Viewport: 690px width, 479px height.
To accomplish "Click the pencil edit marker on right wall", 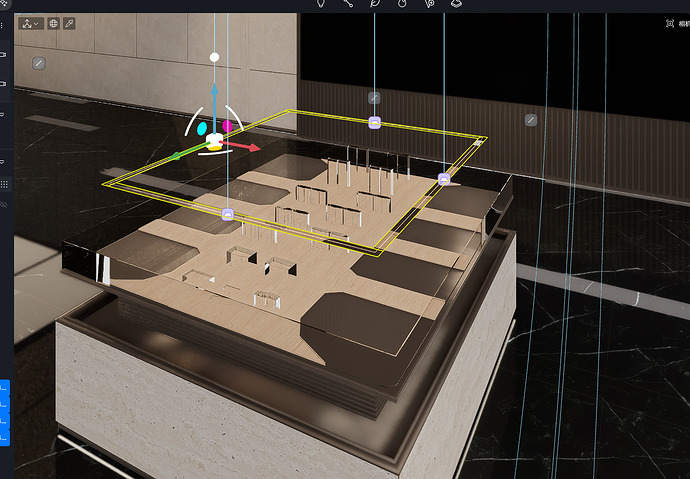I will 531,120.
